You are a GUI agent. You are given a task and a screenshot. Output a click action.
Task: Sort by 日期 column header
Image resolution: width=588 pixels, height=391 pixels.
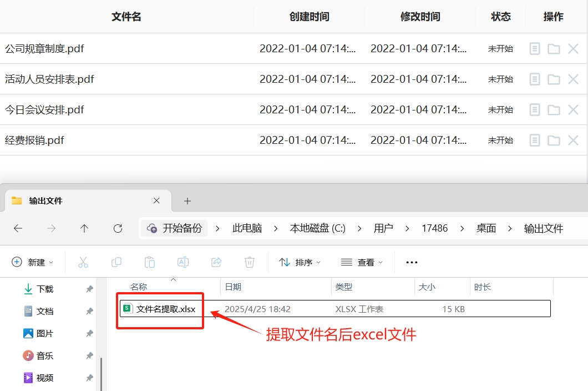pyautogui.click(x=233, y=287)
